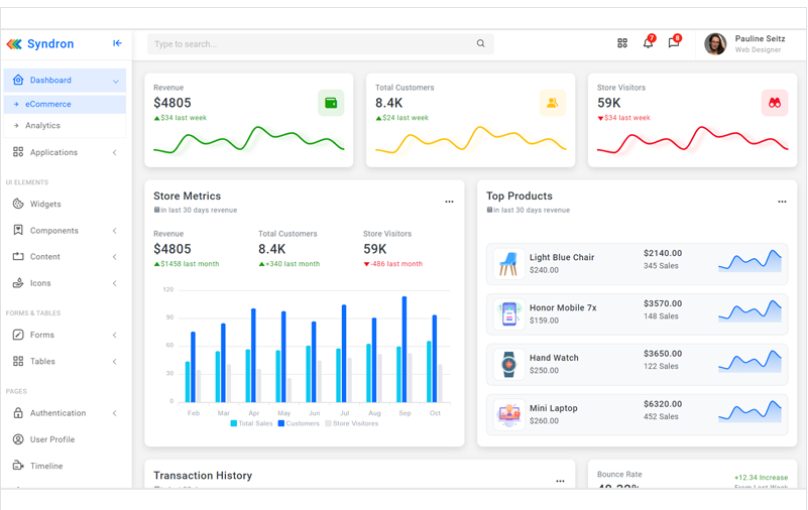The image size is (808, 510).
Task: Open Widgets from the sidebar
Action: click(x=45, y=204)
